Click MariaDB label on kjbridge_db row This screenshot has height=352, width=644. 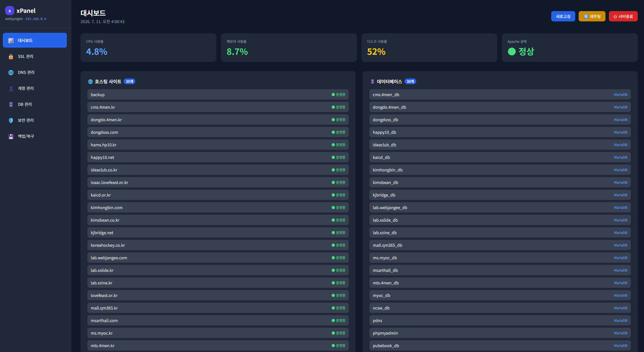(621, 195)
